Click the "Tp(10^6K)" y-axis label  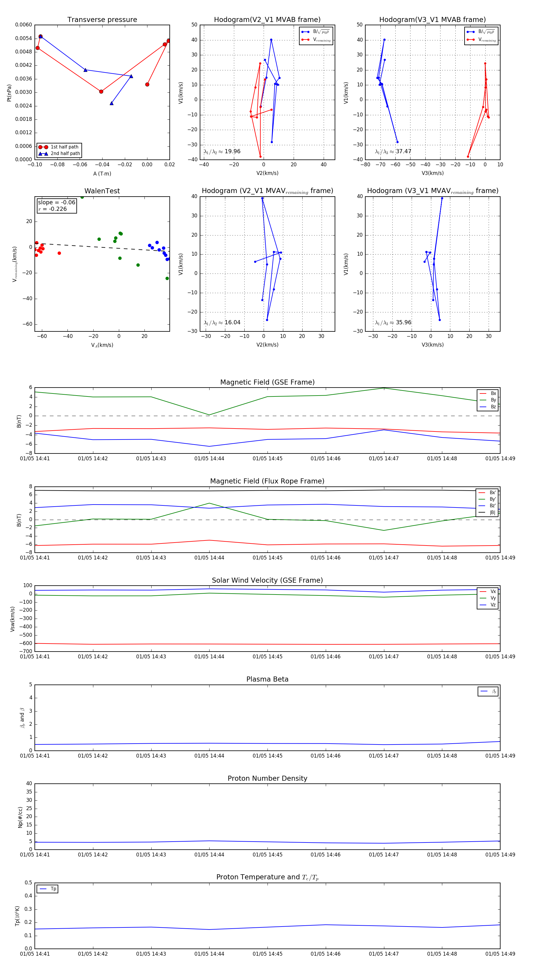17,916
